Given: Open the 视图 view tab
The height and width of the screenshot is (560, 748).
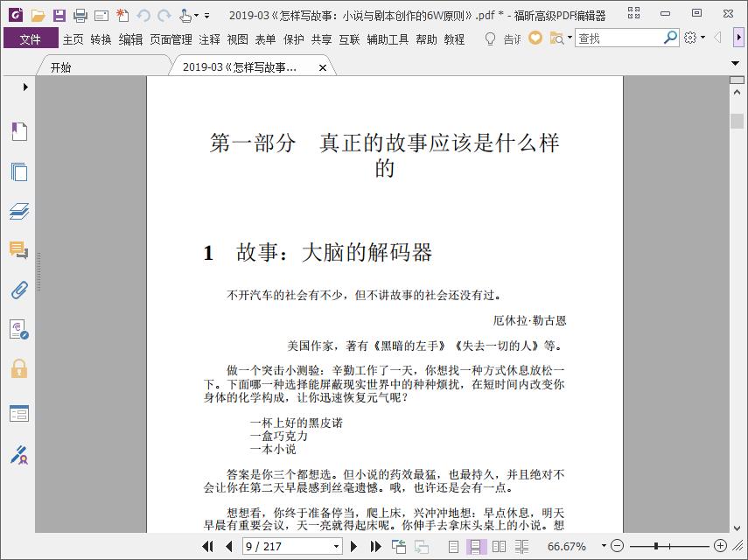Looking at the screenshot, I should 238,39.
